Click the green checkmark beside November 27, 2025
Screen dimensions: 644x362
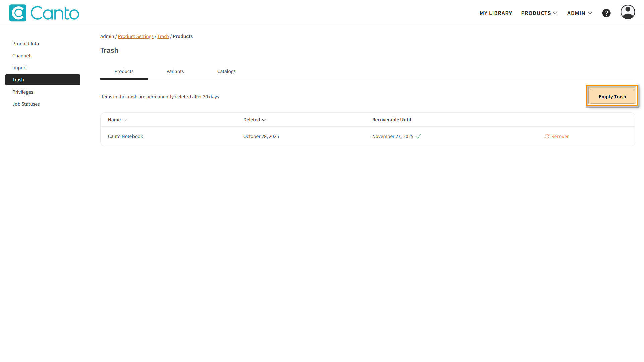pyautogui.click(x=418, y=136)
